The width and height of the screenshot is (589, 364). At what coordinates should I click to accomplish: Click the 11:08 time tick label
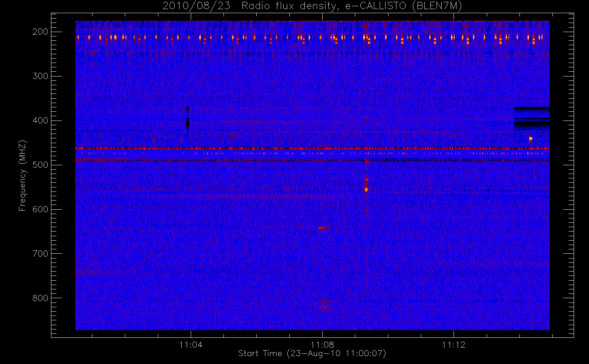[322, 345]
